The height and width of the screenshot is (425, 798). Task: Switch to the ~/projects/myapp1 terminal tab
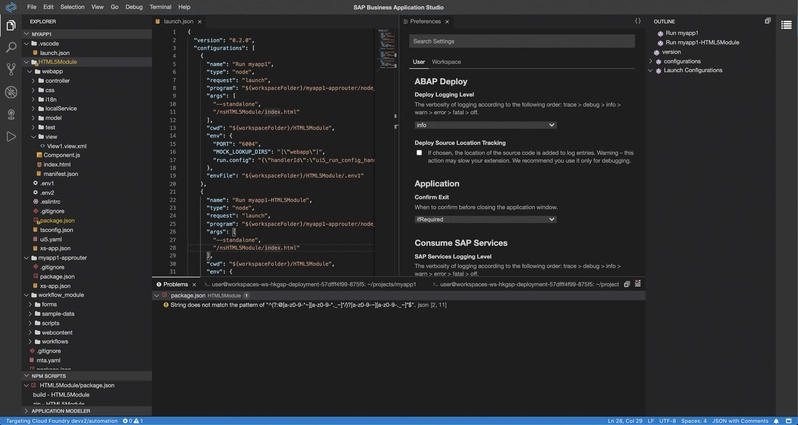310,285
